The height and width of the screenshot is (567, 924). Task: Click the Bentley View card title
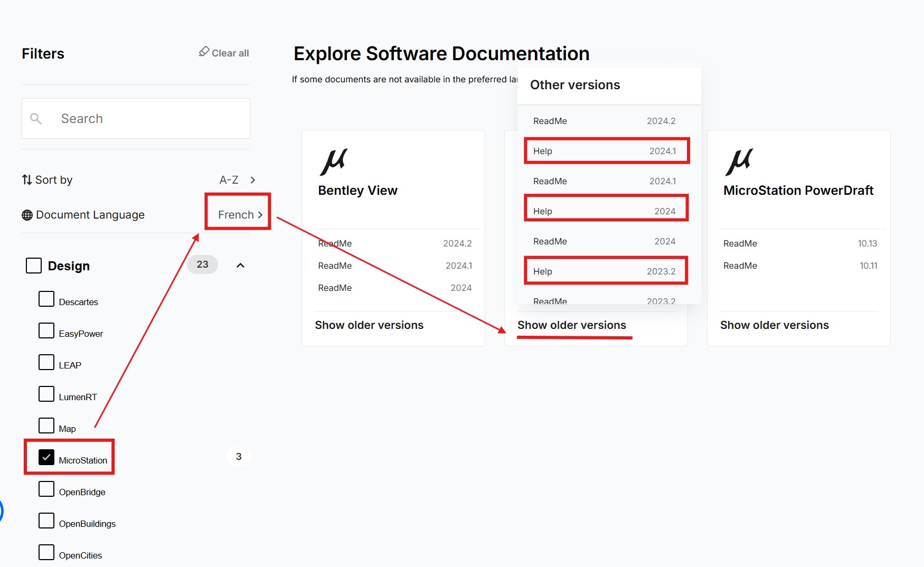point(357,191)
